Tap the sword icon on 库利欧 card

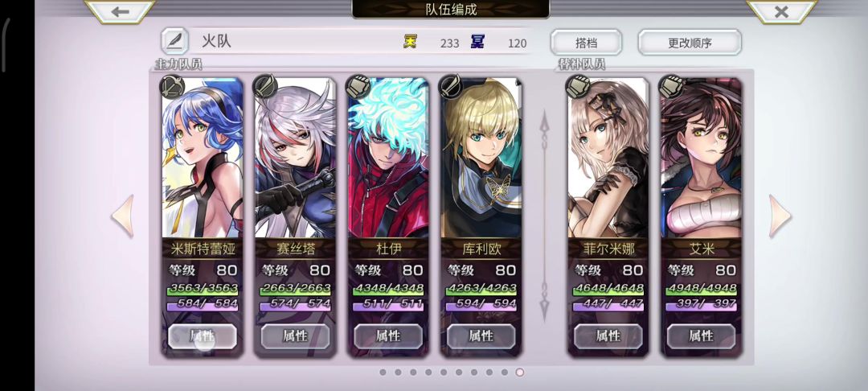pos(451,87)
